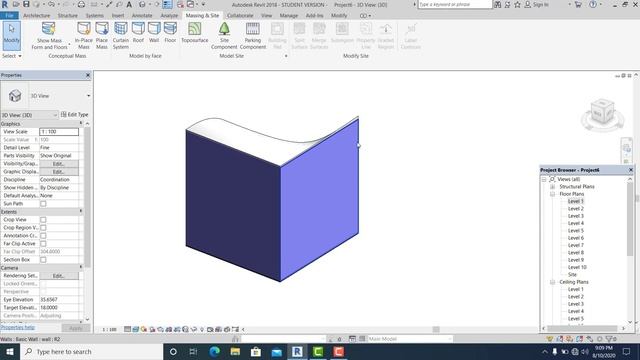640x360 pixels.
Task: Collapse the Extents properties group
Action: [81, 211]
